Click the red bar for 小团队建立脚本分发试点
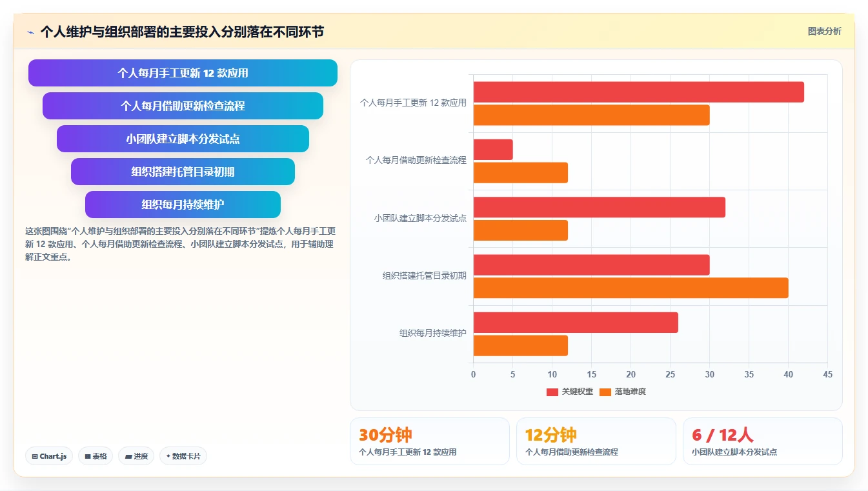This screenshot has height=491, width=868. [x=600, y=207]
